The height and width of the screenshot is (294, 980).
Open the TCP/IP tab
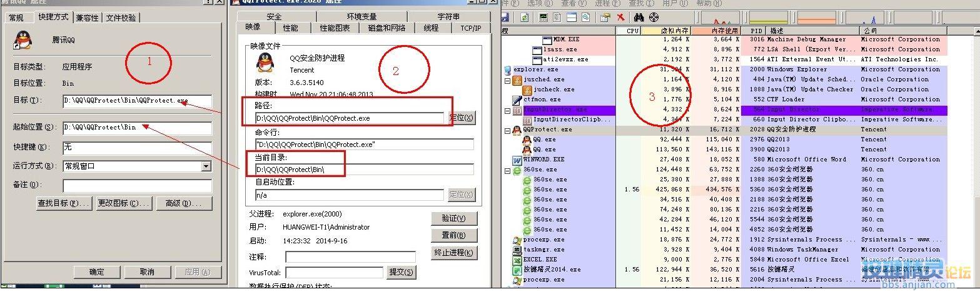click(x=471, y=28)
